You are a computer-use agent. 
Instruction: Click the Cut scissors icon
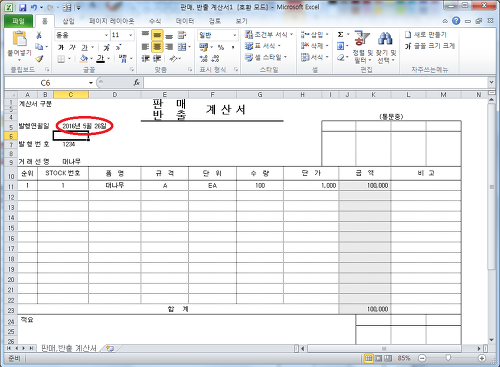tap(39, 35)
